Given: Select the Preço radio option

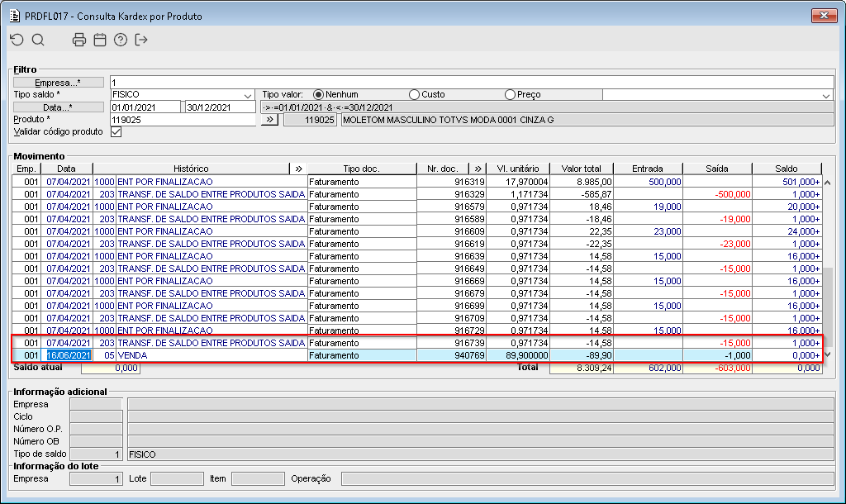Looking at the screenshot, I should (x=510, y=94).
